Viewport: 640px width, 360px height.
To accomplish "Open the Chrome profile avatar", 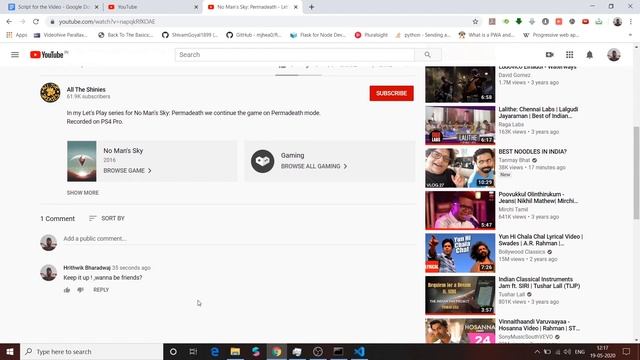I will point(617,22).
